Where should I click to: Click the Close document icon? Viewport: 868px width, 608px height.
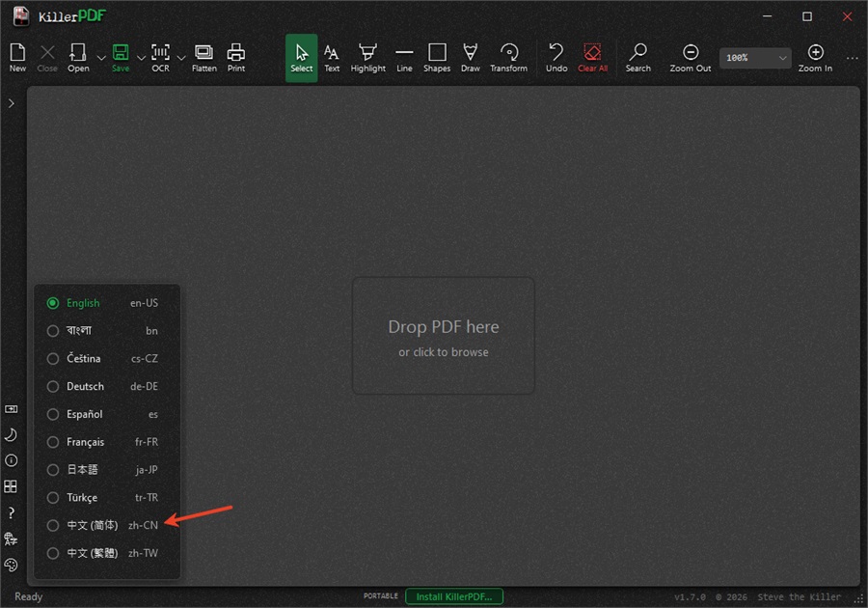click(47, 58)
